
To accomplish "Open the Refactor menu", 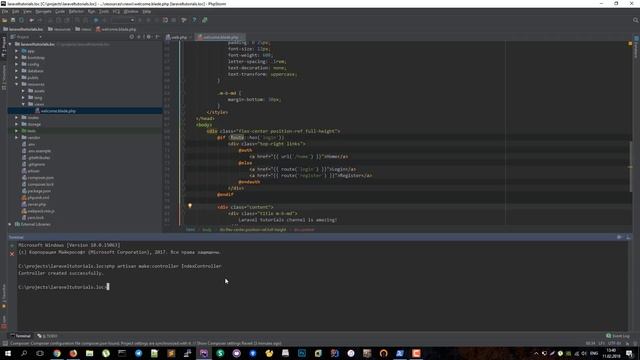I will click(x=76, y=11).
